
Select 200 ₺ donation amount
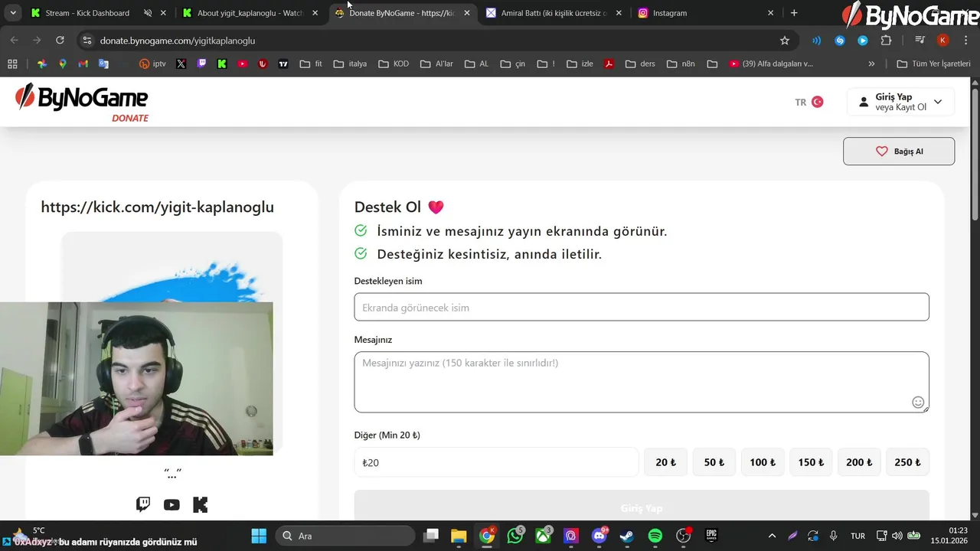tap(859, 462)
